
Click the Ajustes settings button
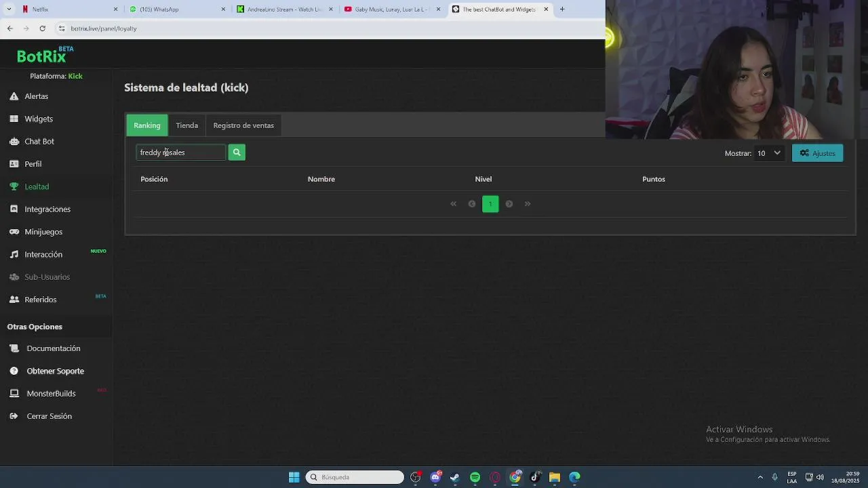818,153
